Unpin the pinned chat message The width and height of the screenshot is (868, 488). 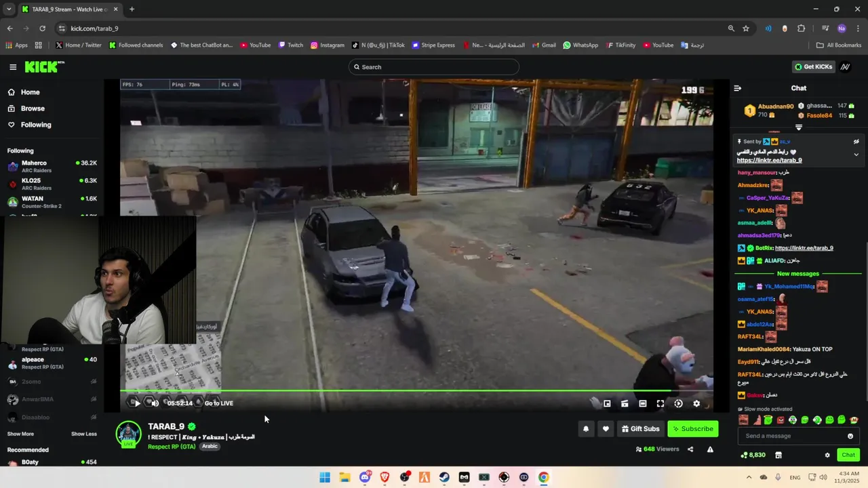(x=856, y=142)
